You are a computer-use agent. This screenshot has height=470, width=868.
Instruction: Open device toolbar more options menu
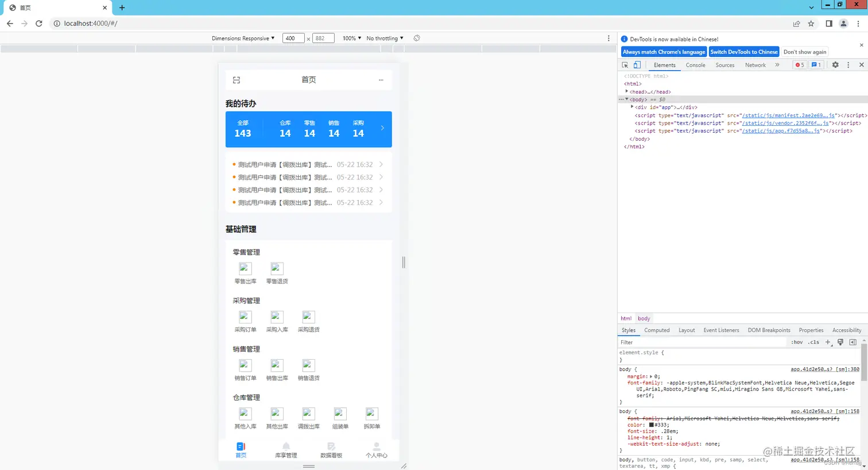pos(609,38)
